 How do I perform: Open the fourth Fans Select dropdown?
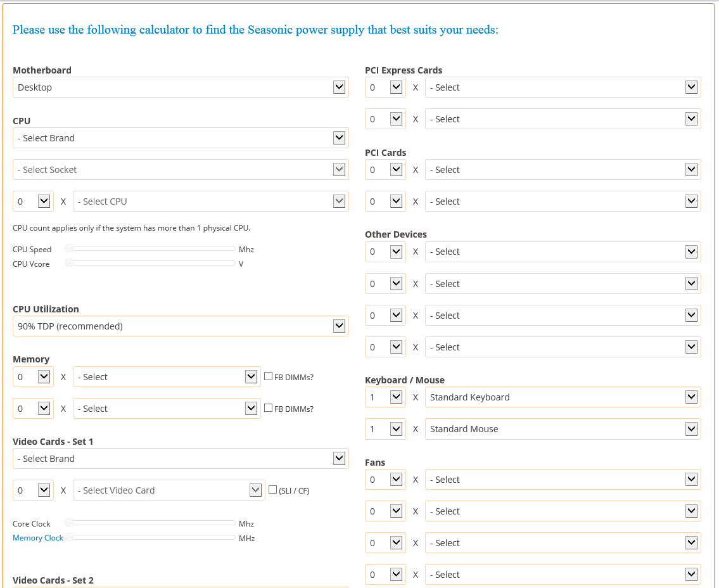(x=563, y=575)
